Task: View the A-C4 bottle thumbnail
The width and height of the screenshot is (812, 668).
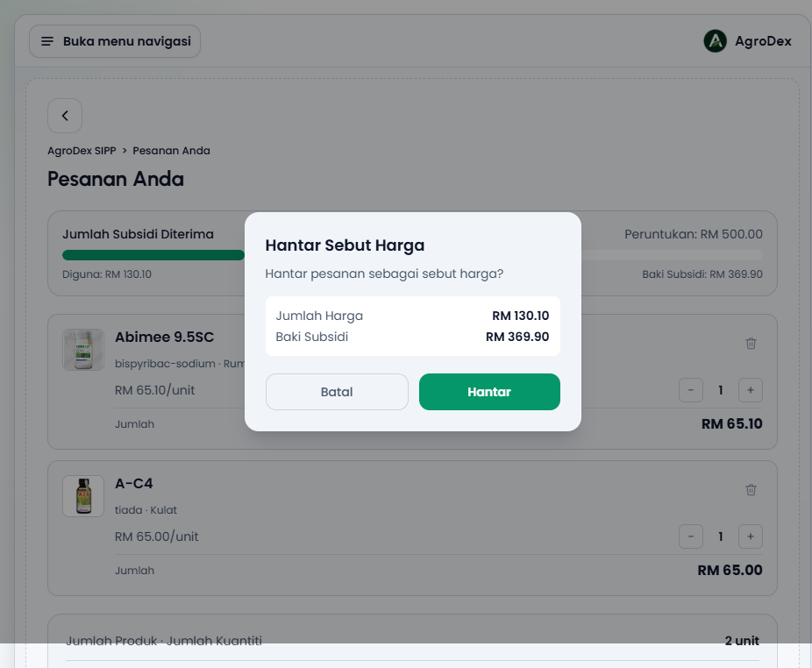Action: (83, 496)
